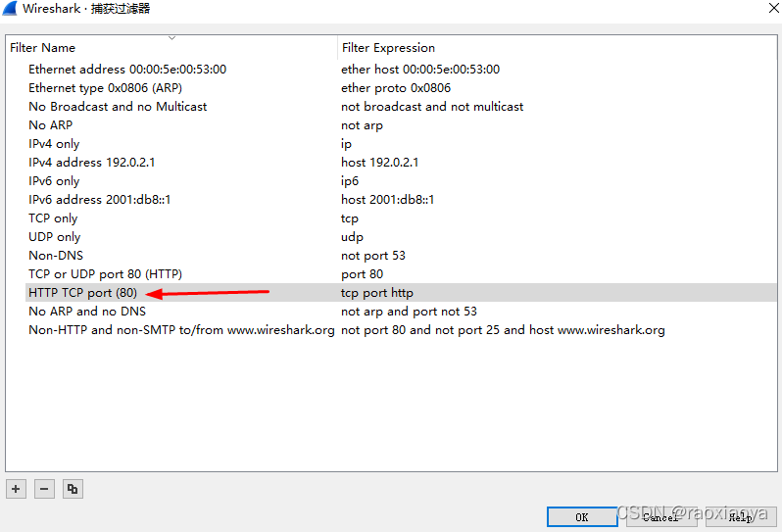The height and width of the screenshot is (532, 782).
Task: Click the expression cell 'port 80'
Action: [x=362, y=274]
